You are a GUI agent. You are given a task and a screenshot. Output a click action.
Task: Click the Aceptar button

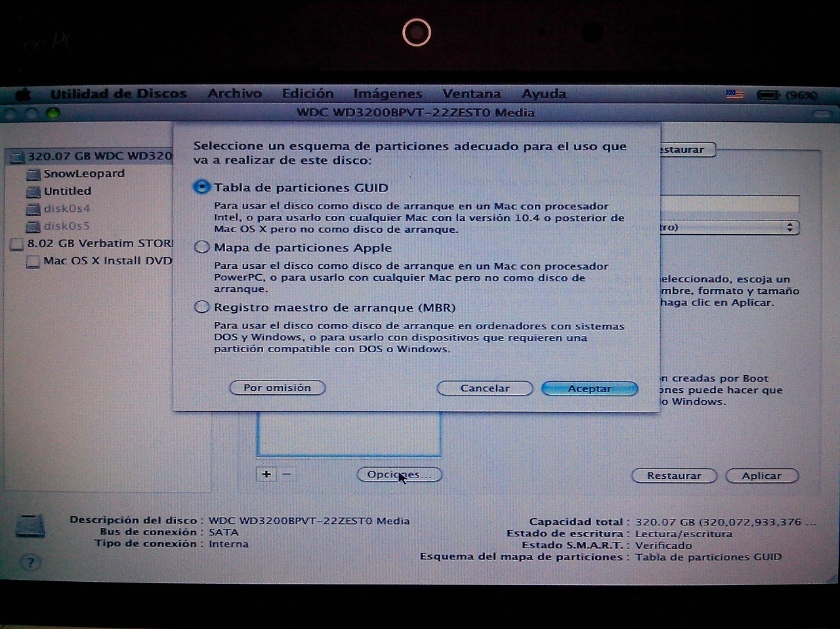coord(589,388)
